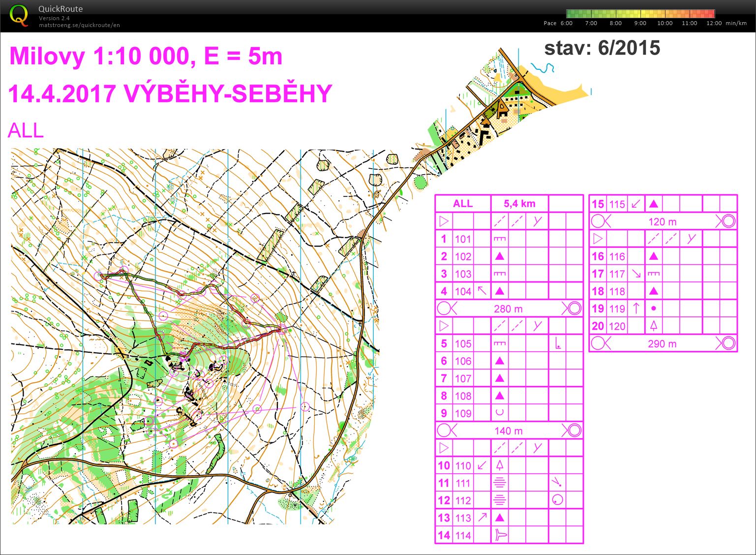Image resolution: width=756 pixels, height=555 pixels.
Task: Click the circle symbol at end of row 112
Action: (x=557, y=500)
